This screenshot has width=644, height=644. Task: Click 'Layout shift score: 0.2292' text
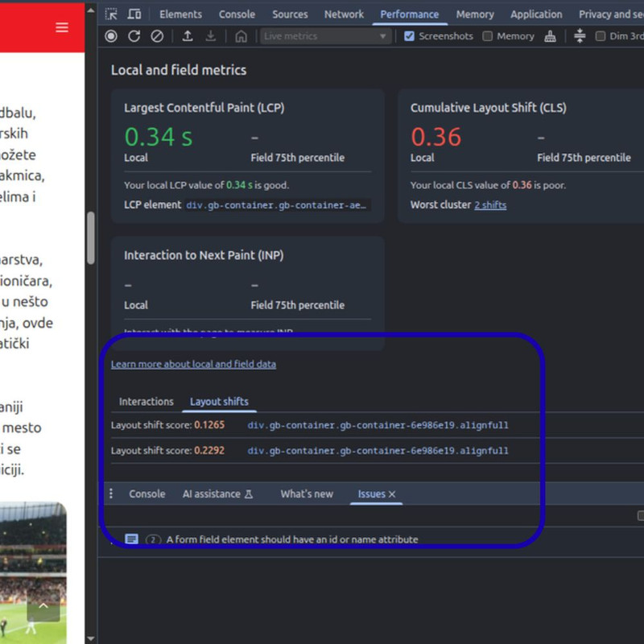click(x=167, y=451)
